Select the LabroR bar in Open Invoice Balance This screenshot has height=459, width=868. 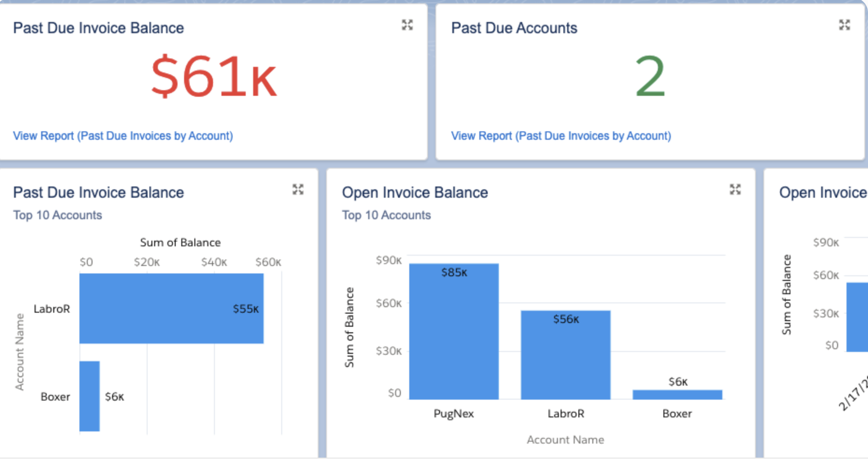566,355
